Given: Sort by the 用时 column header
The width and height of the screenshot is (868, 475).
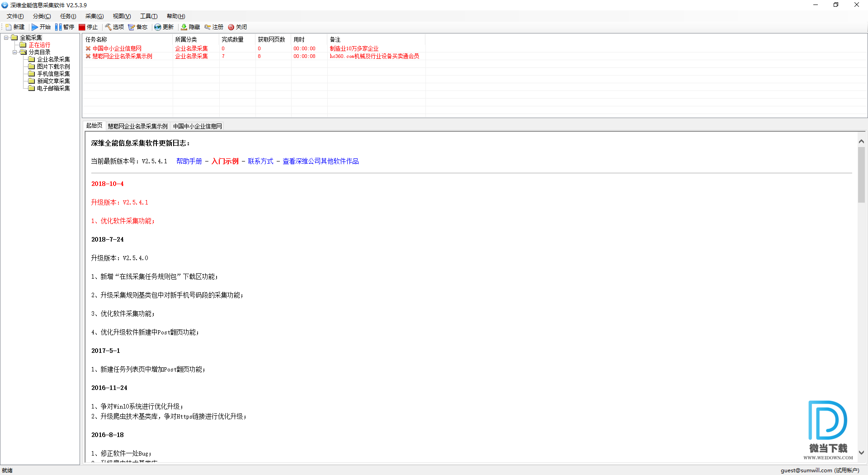Looking at the screenshot, I should [309, 39].
